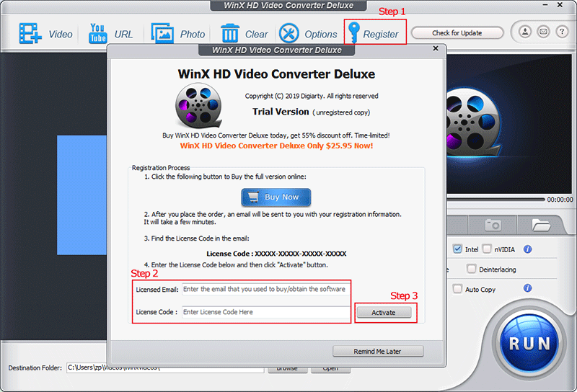Show info icon next to Auto Copy

click(528, 288)
